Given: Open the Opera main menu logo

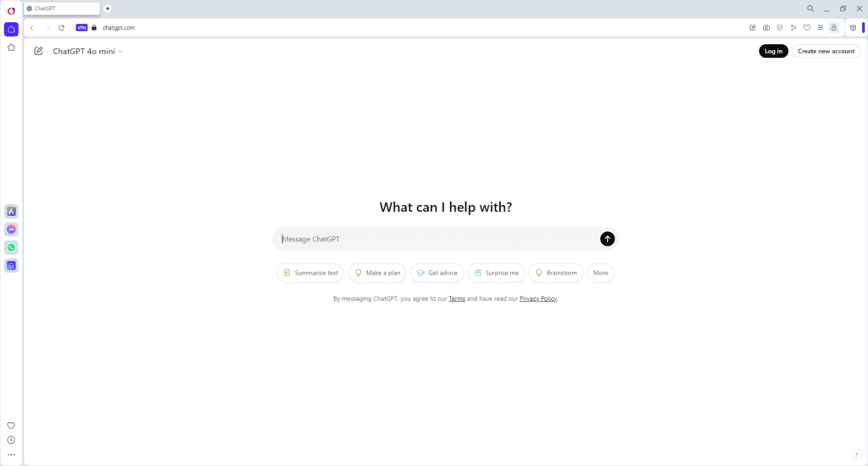Looking at the screenshot, I should 11,11.
